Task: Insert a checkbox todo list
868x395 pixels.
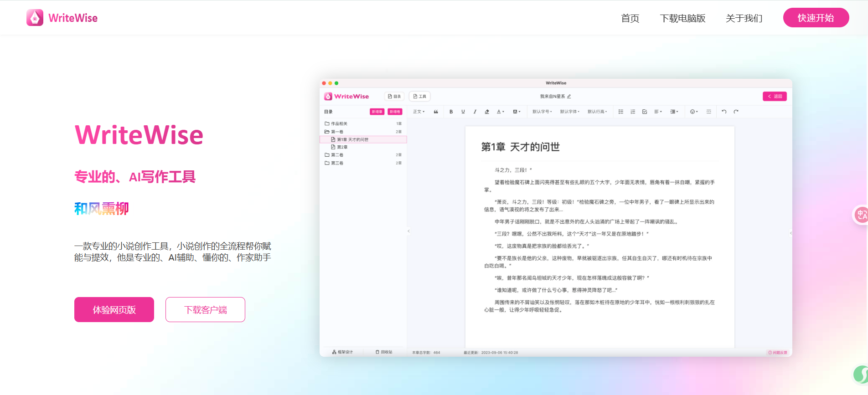Action: pyautogui.click(x=645, y=112)
